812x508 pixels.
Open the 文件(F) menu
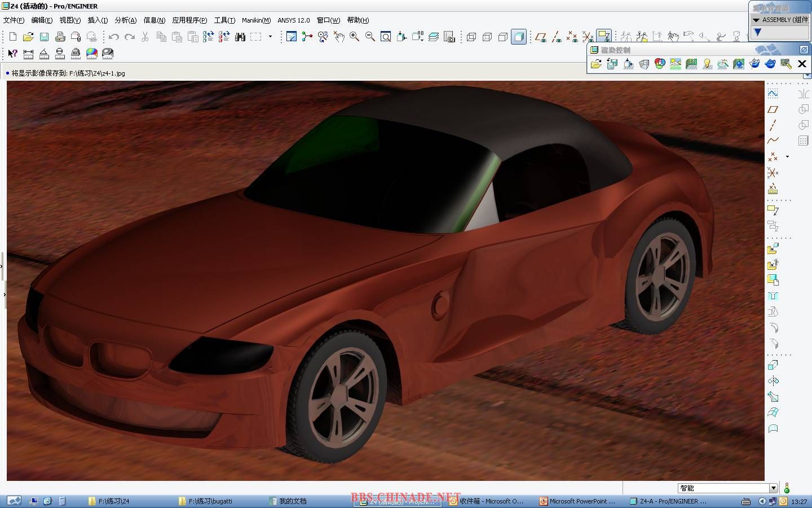[x=14, y=20]
